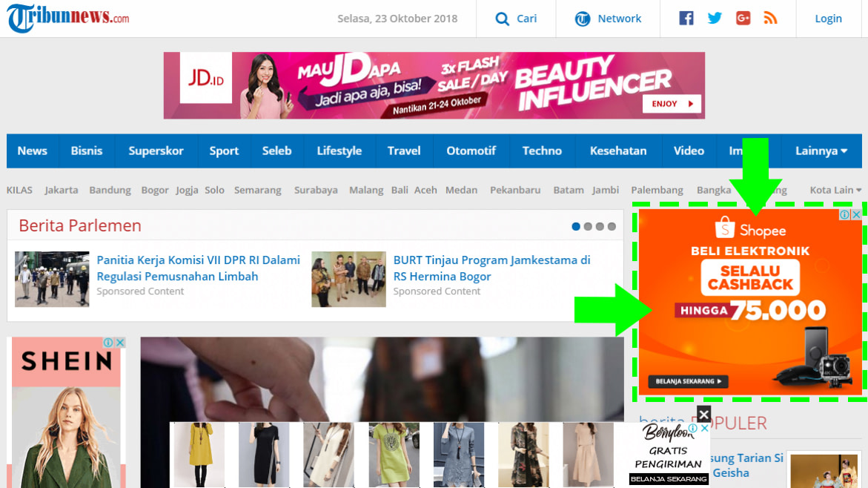Open the Kesehatan menu item
The height and width of the screenshot is (488, 868).
click(x=618, y=151)
